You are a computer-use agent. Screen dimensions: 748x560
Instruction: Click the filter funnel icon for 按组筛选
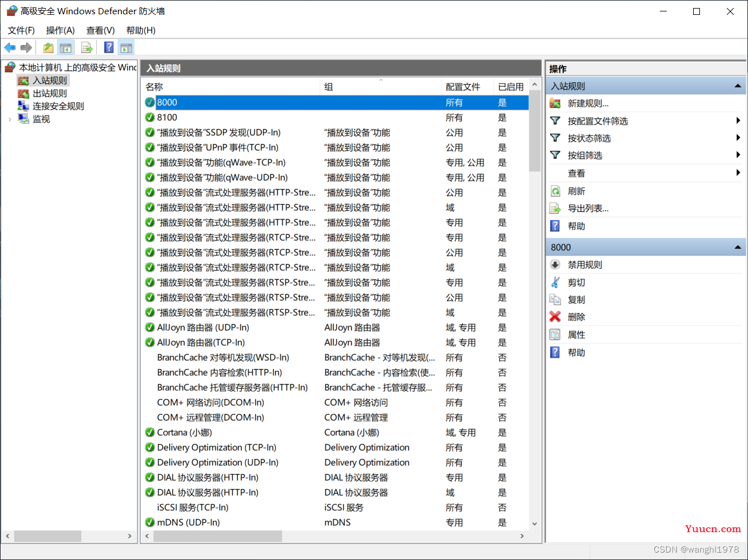555,155
